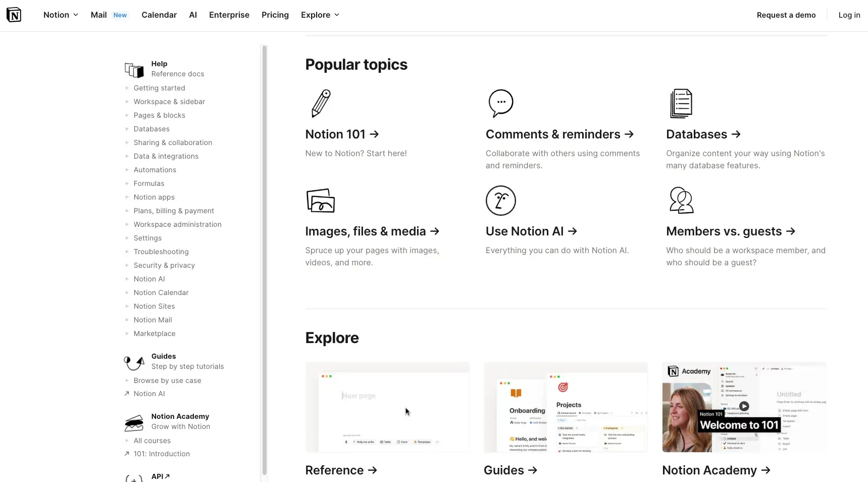Click the Request a demo button
The height and width of the screenshot is (482, 868).
click(786, 15)
